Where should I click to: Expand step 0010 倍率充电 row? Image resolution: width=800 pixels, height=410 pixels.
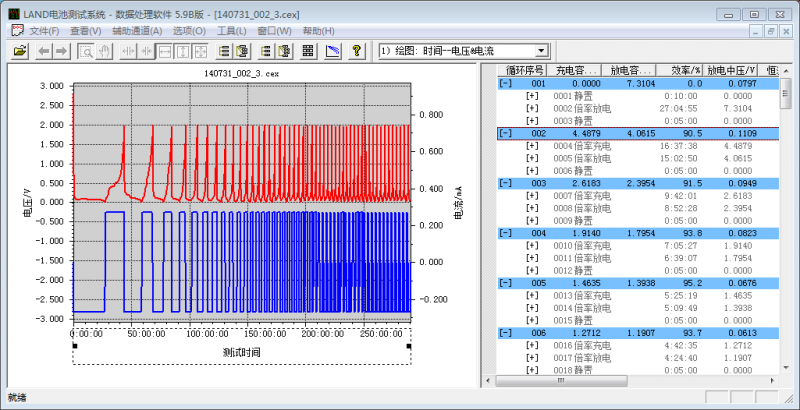click(x=532, y=245)
